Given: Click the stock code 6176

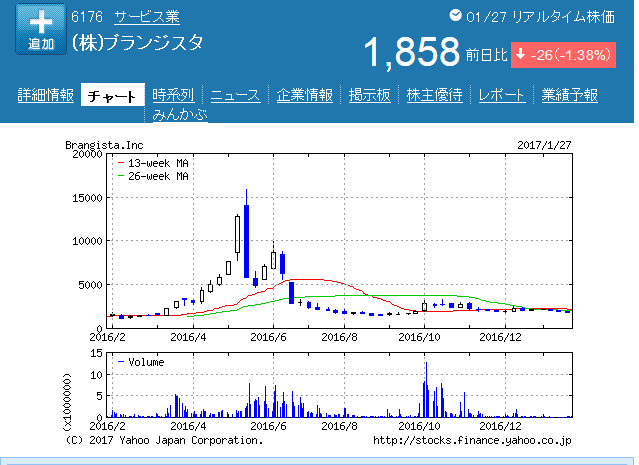Looking at the screenshot, I should point(87,17).
